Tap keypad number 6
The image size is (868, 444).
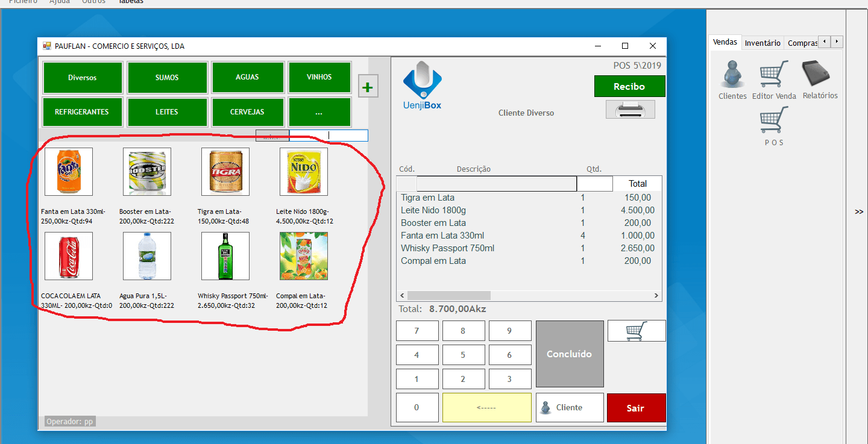click(x=510, y=355)
